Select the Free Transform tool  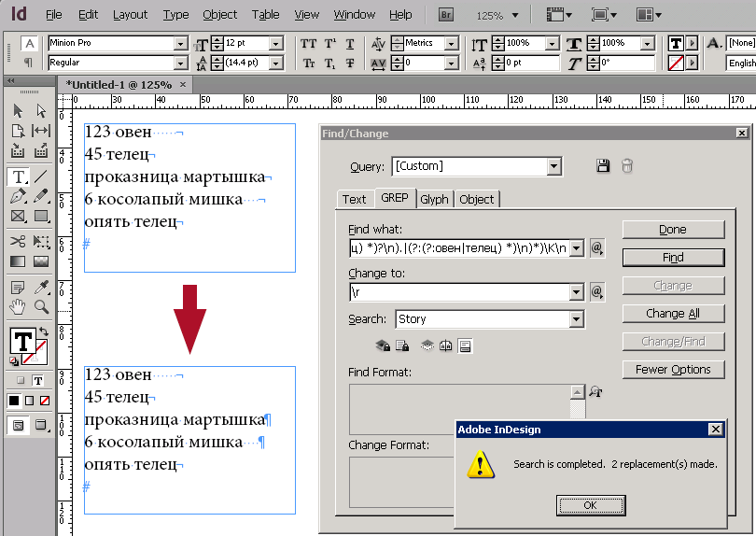tap(41, 241)
